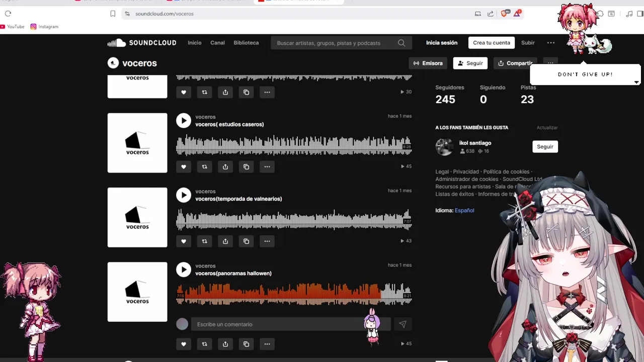Follow voceros with the Seguir button
Screen dimensions: 644x362
(470, 63)
